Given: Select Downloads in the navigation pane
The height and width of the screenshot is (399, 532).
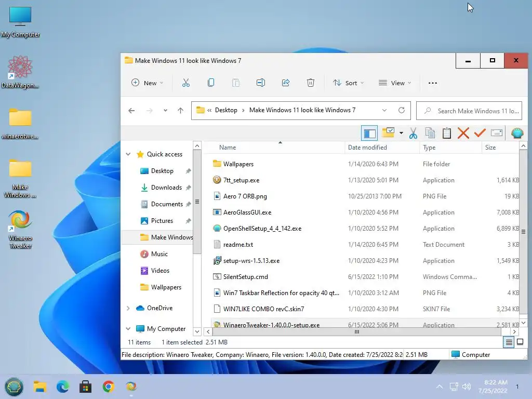Looking at the screenshot, I should 166,188.
